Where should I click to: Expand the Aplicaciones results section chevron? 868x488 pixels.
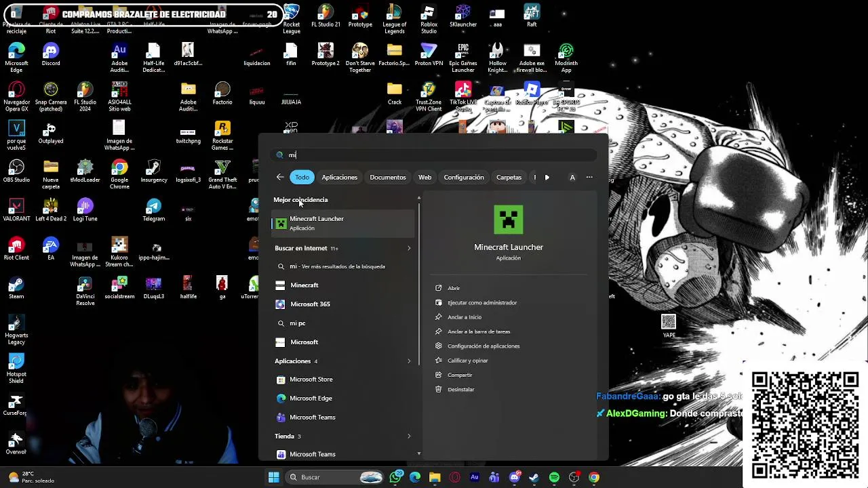pos(409,361)
